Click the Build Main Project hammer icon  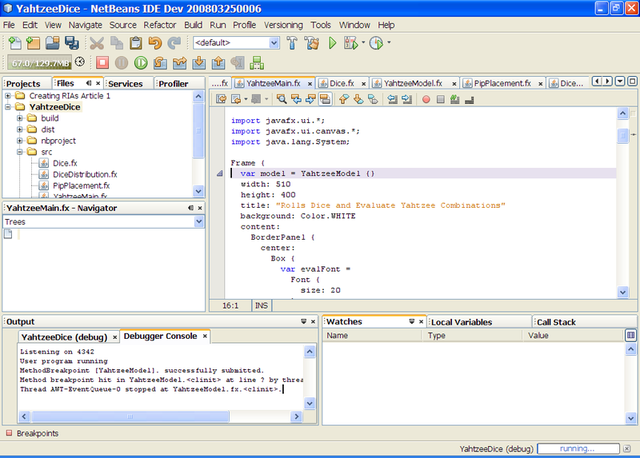(x=292, y=43)
